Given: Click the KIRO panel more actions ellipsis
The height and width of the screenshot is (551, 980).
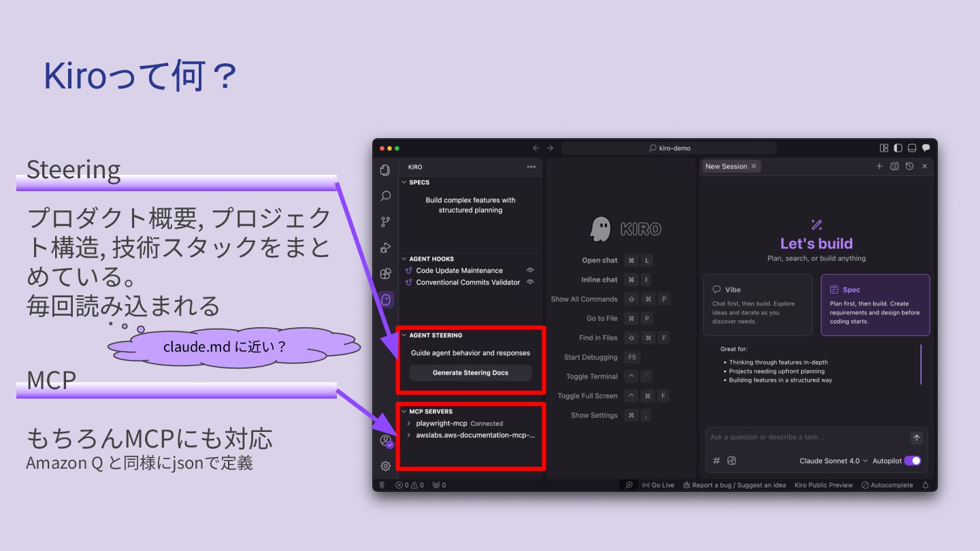Looking at the screenshot, I should [531, 167].
